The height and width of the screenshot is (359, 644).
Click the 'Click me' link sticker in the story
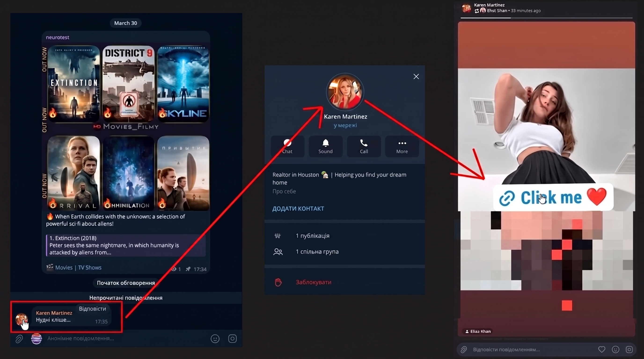(x=553, y=197)
